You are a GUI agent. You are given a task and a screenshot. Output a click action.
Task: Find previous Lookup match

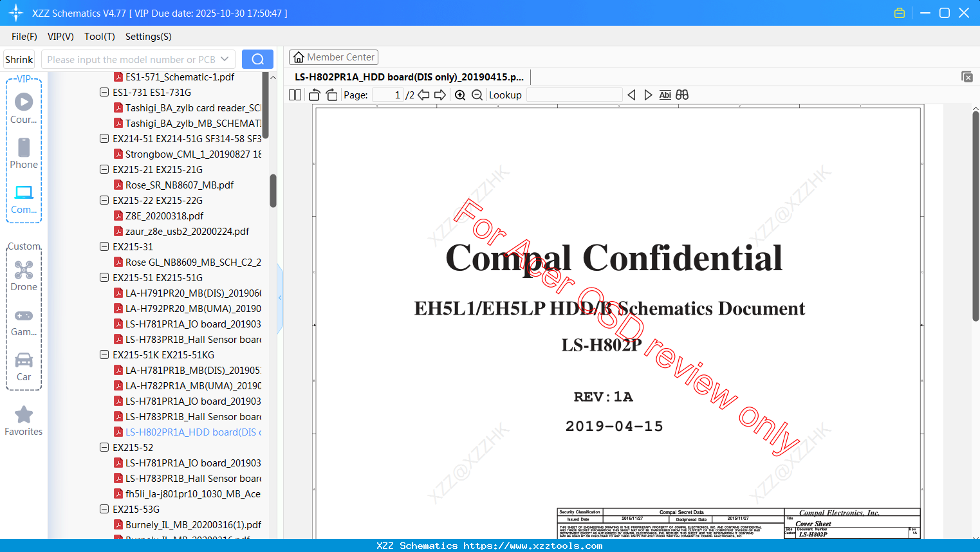[x=631, y=95]
